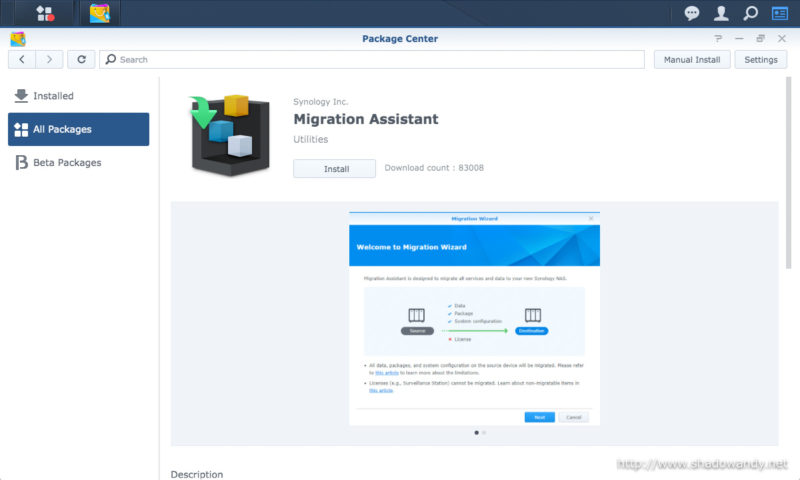Open the Package Center help question mark
Viewport: 800px width, 480px height.
(x=718, y=39)
